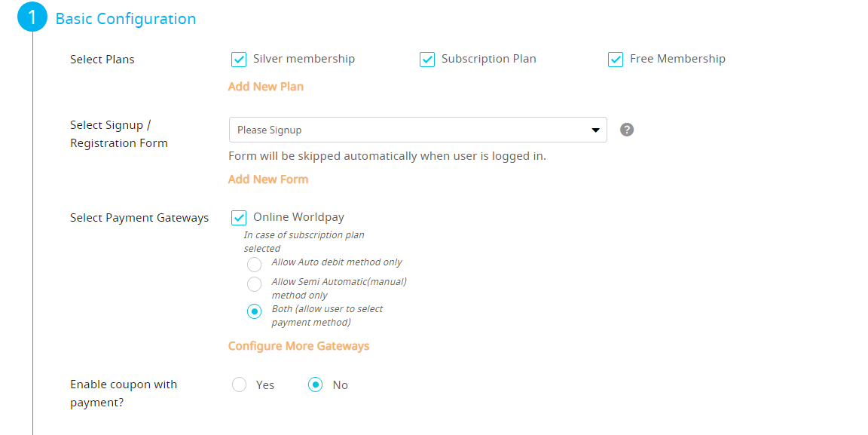
Task: Select Allow Auto debit method only
Action: click(x=254, y=265)
